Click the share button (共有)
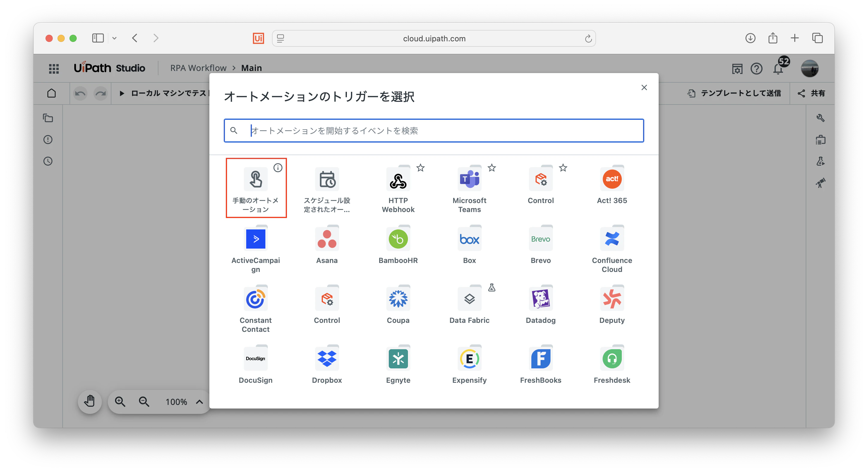The width and height of the screenshot is (868, 472). tap(811, 93)
